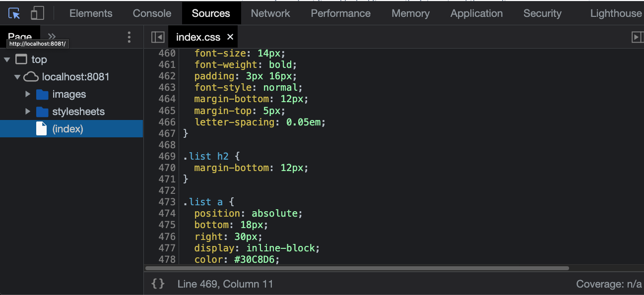Go to the Network panel
Viewport: 644px width, 295px height.
click(x=270, y=13)
